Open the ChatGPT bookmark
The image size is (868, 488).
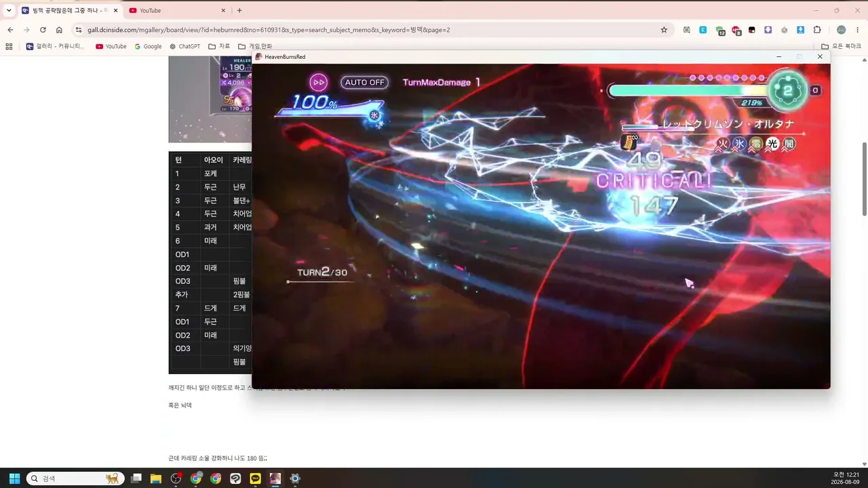click(x=184, y=46)
